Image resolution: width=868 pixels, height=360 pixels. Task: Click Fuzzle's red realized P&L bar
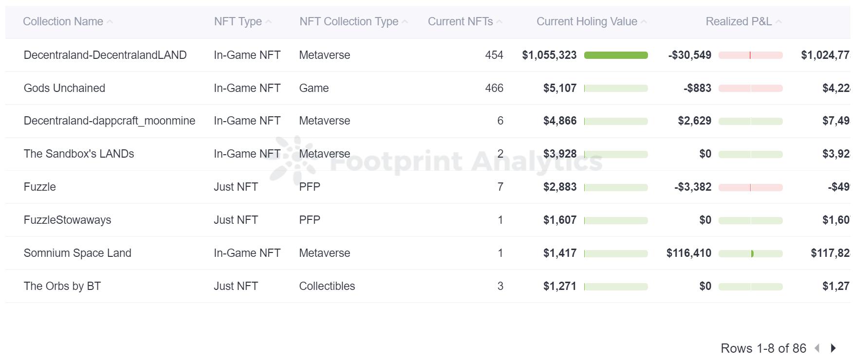(x=750, y=187)
